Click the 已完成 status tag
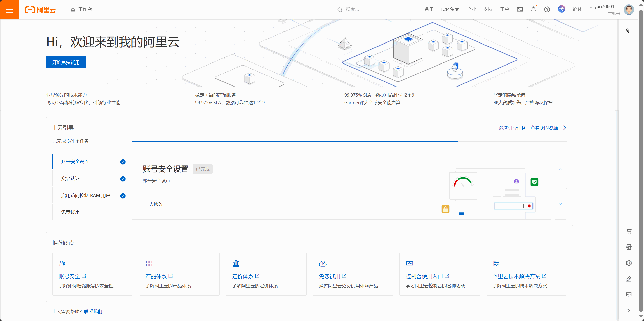 click(203, 169)
